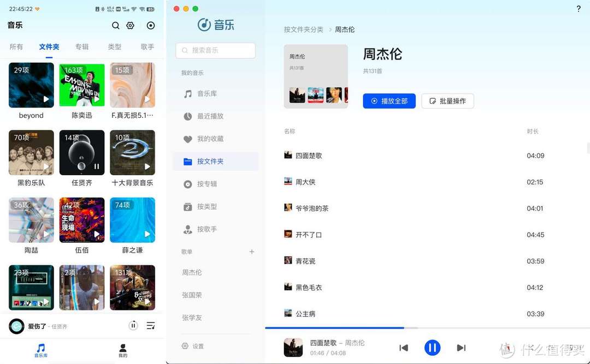Open 批量操作 batch actions
Screen dimensions: 590x364
447,101
